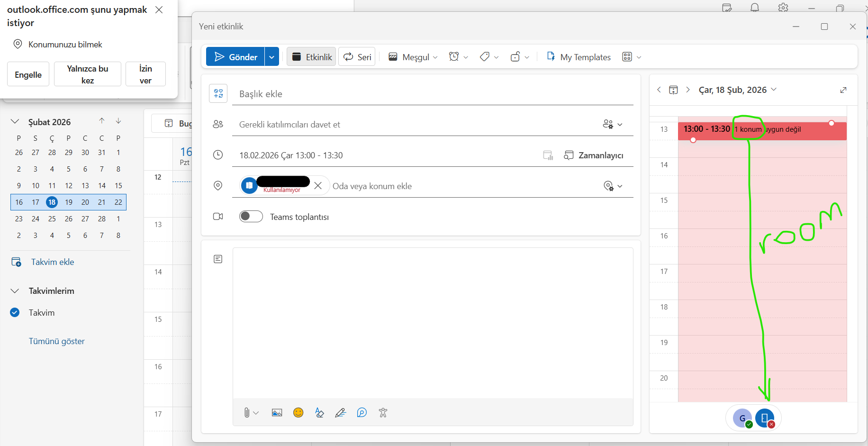This screenshot has width=868, height=446.
Task: Remove the selected room chip with X
Action: pos(318,186)
